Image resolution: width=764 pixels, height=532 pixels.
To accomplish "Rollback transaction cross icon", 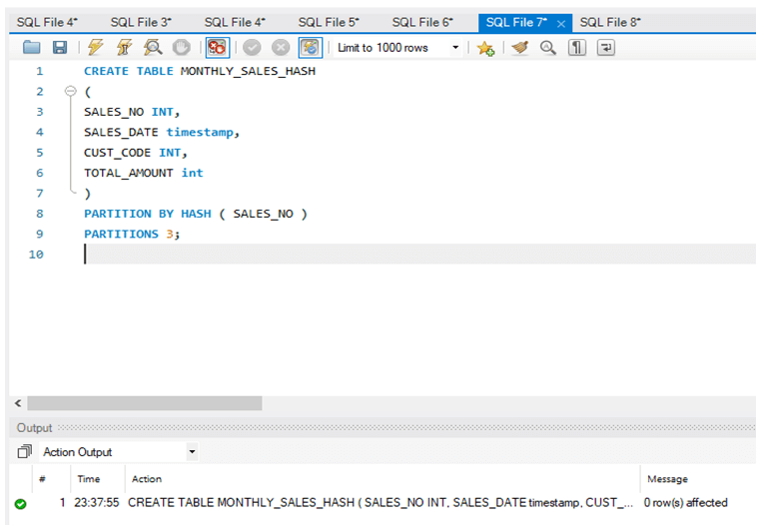I will 281,47.
